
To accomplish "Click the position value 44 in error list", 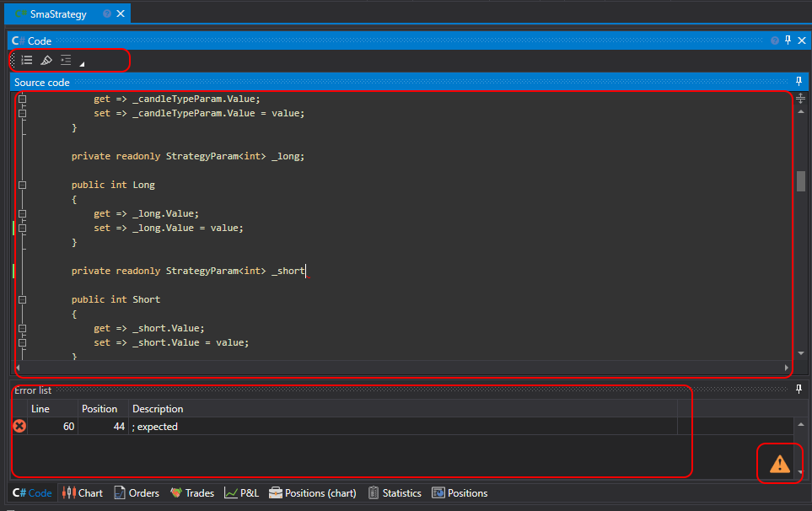I will (119, 427).
